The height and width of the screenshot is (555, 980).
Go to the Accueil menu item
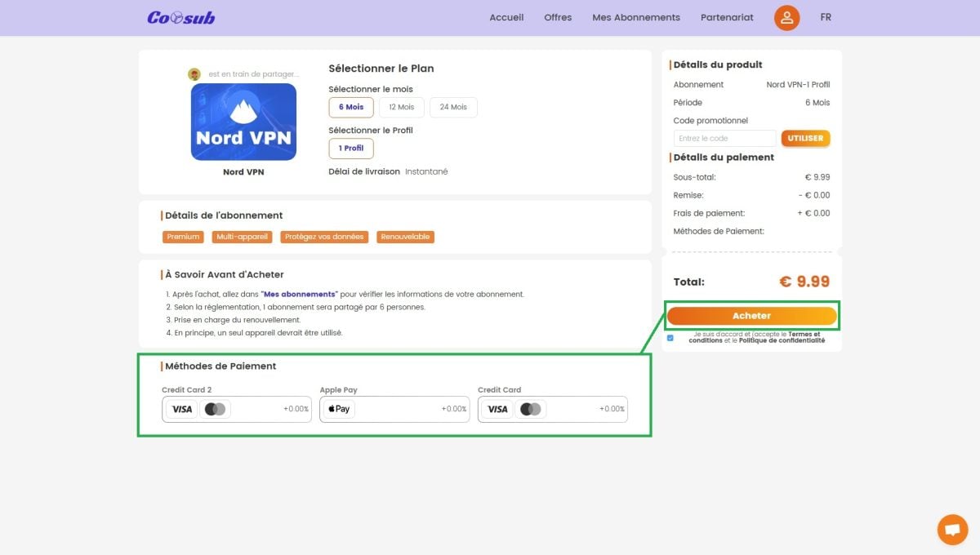click(506, 17)
